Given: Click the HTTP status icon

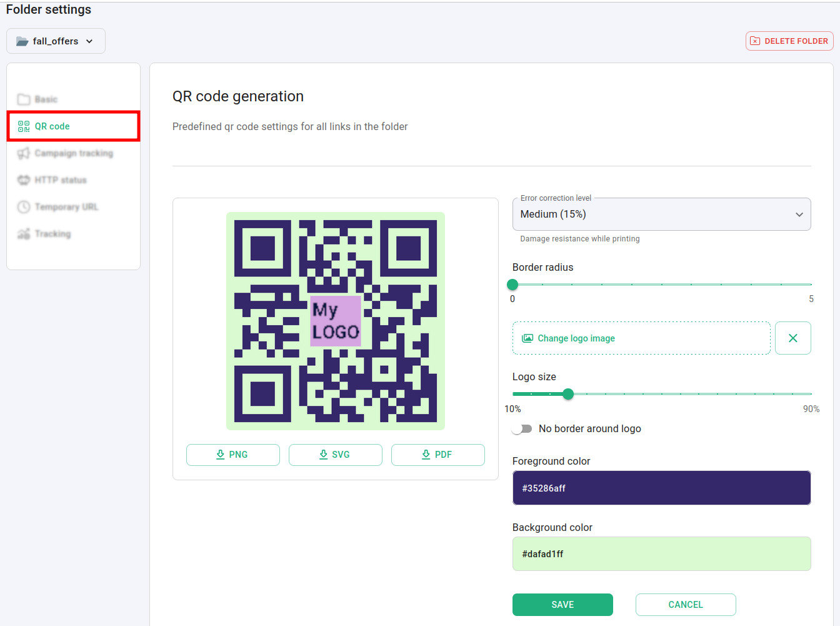Looking at the screenshot, I should tap(24, 180).
